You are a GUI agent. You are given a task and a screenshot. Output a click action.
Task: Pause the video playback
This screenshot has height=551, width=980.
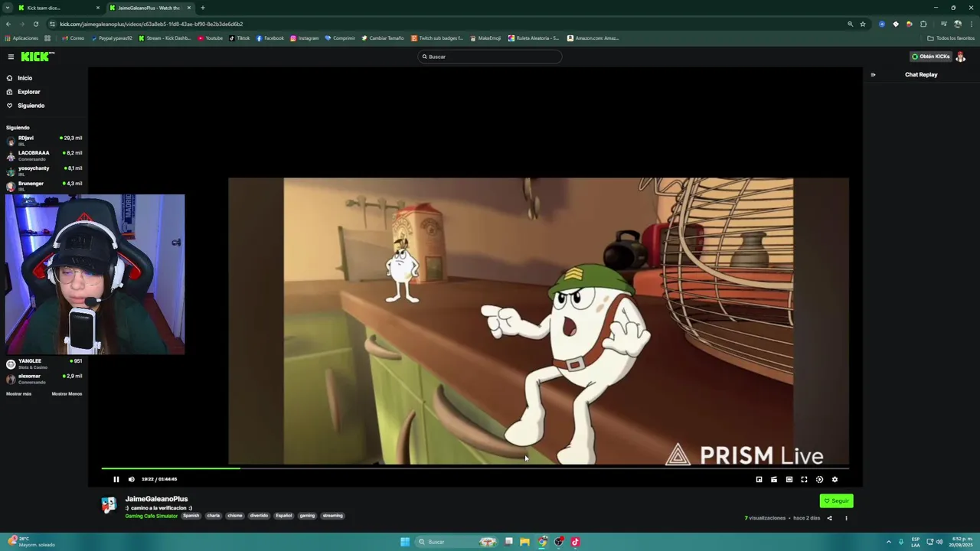tap(116, 479)
